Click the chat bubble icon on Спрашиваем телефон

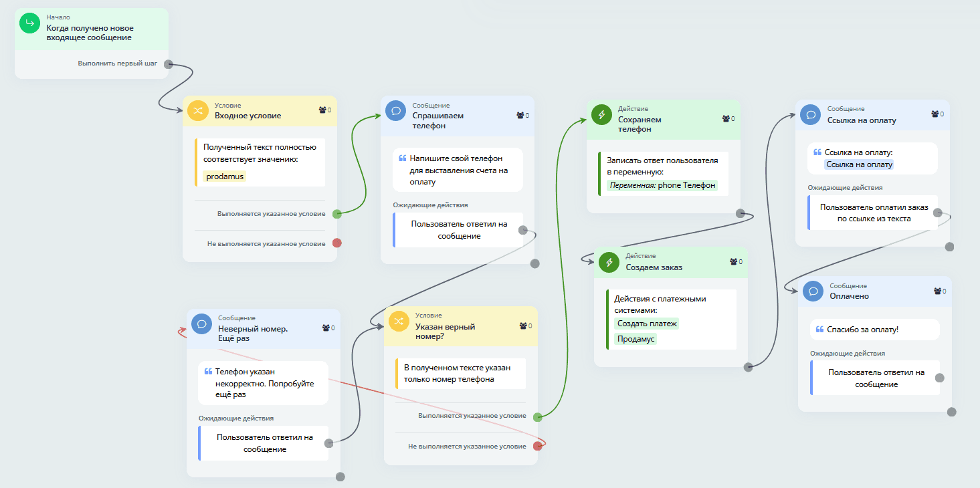(x=396, y=111)
